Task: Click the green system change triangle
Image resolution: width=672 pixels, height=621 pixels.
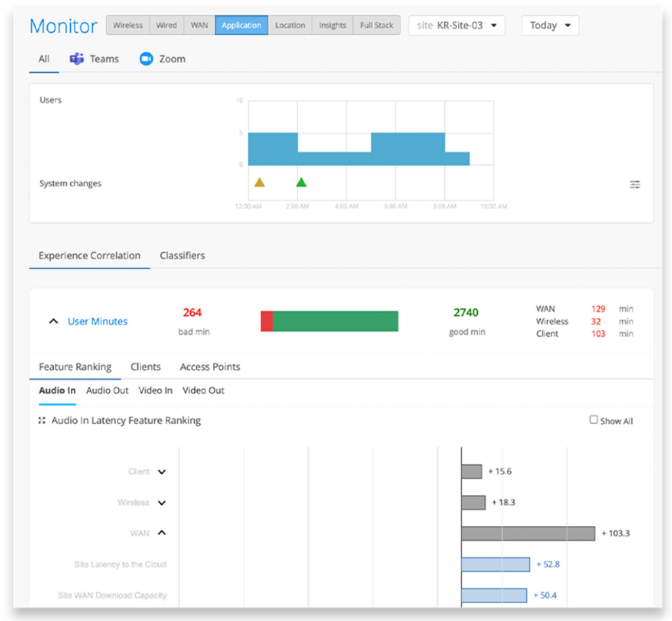Action: click(x=301, y=182)
